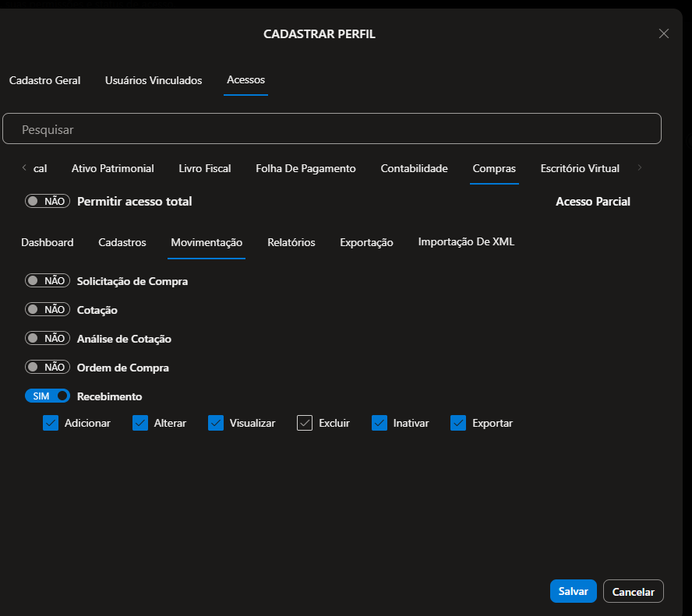Open the Usuários Vinculados tab
692x616 pixels.
154,80
